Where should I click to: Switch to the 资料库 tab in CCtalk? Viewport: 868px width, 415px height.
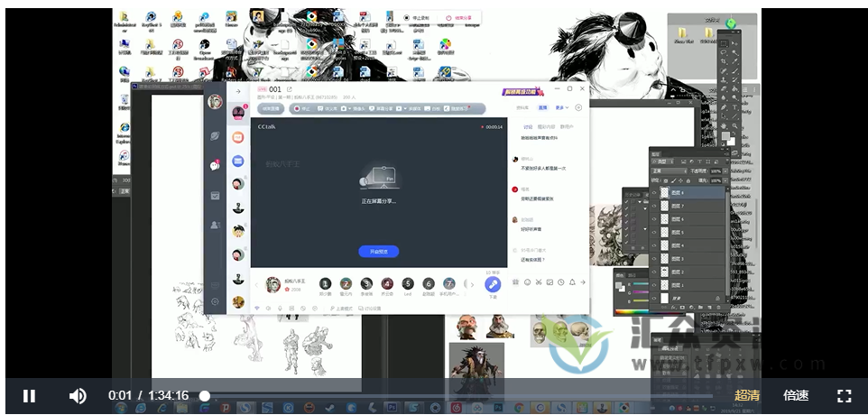(522, 108)
